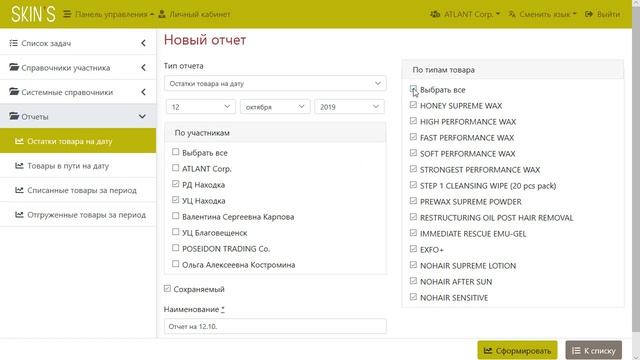Expand the Системные справочники chevron
Image resolution: width=640 pixels, height=360 pixels.
(x=143, y=92)
